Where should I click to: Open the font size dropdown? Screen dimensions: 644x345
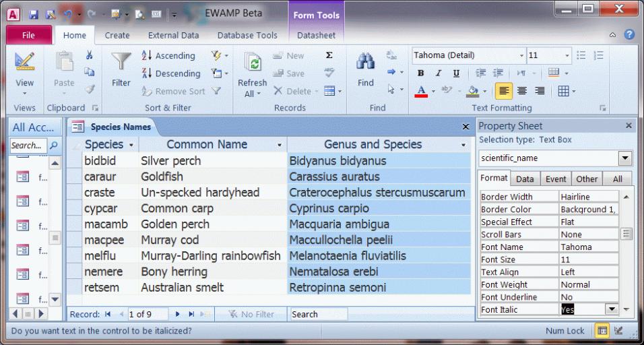[x=567, y=55]
